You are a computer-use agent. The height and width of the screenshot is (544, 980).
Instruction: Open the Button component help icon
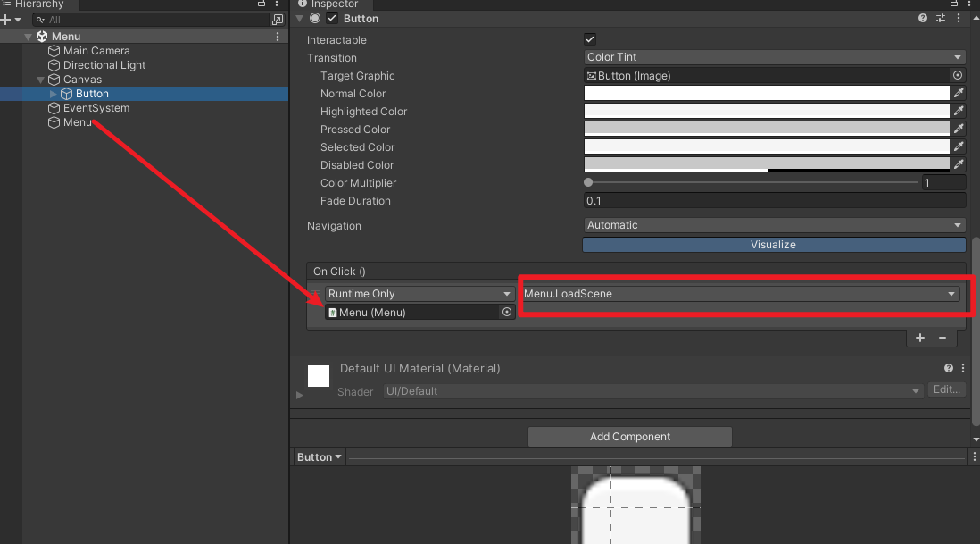coord(922,18)
